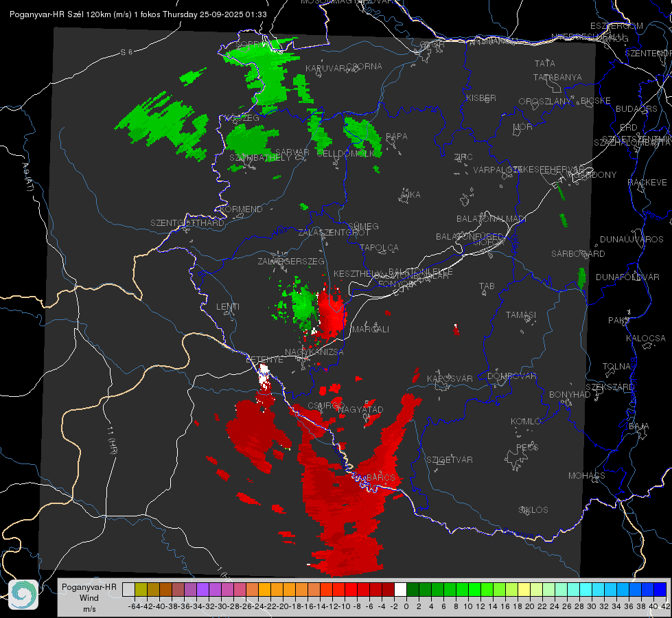Click the TAPOLCA city label
The width and height of the screenshot is (672, 618).
coord(379,247)
